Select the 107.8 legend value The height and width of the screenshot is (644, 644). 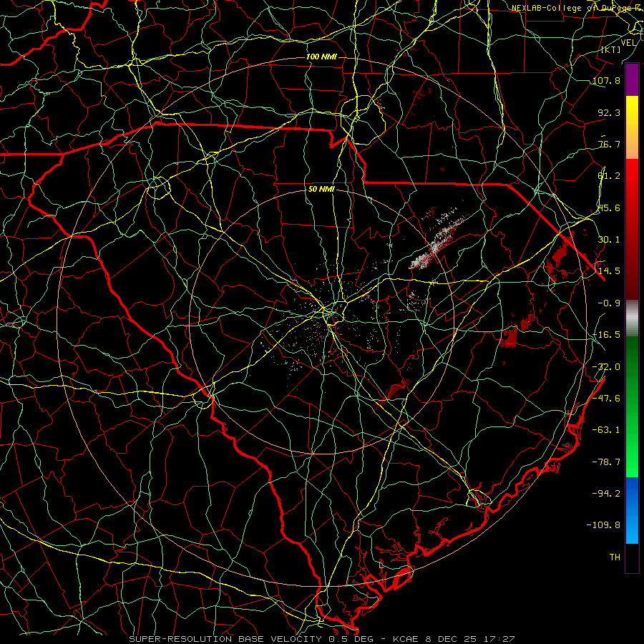pos(606,80)
